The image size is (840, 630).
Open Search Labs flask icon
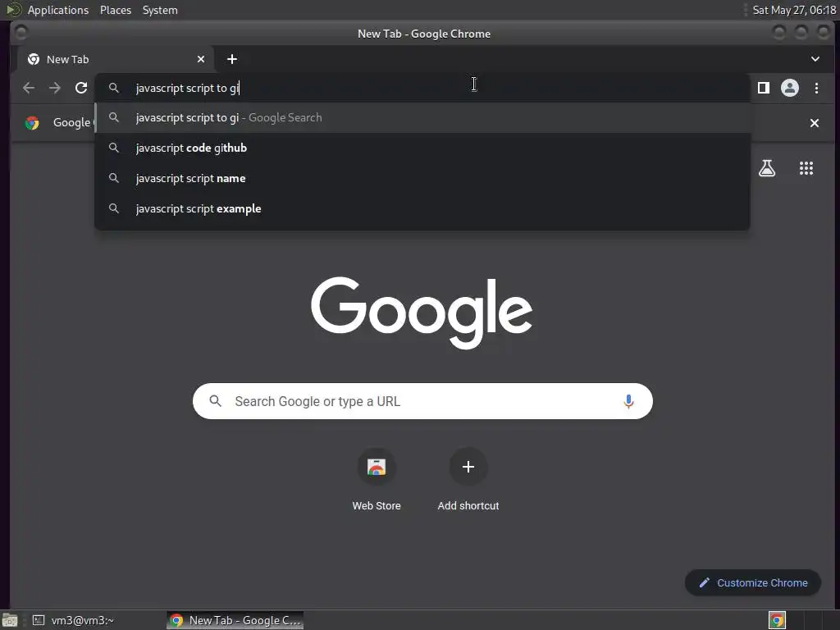coord(767,168)
